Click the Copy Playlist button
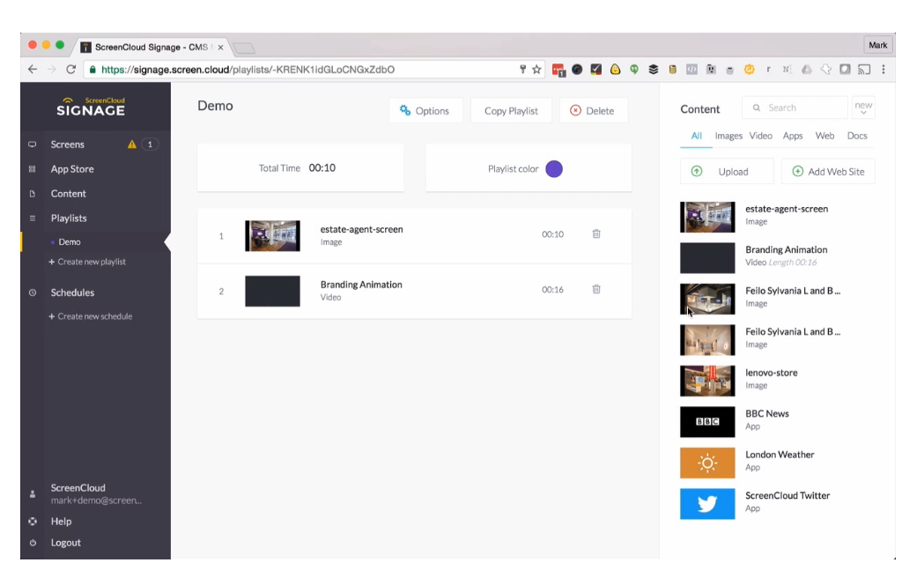 point(511,111)
